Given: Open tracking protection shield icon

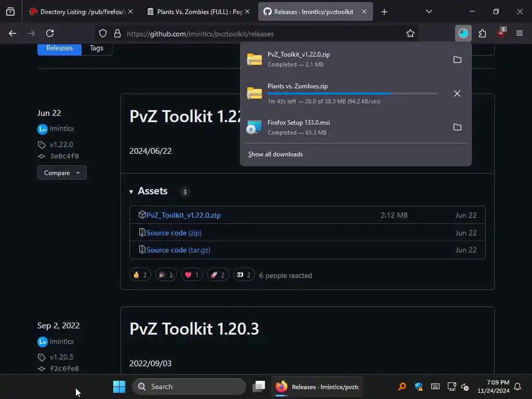Looking at the screenshot, I should pyautogui.click(x=103, y=34).
